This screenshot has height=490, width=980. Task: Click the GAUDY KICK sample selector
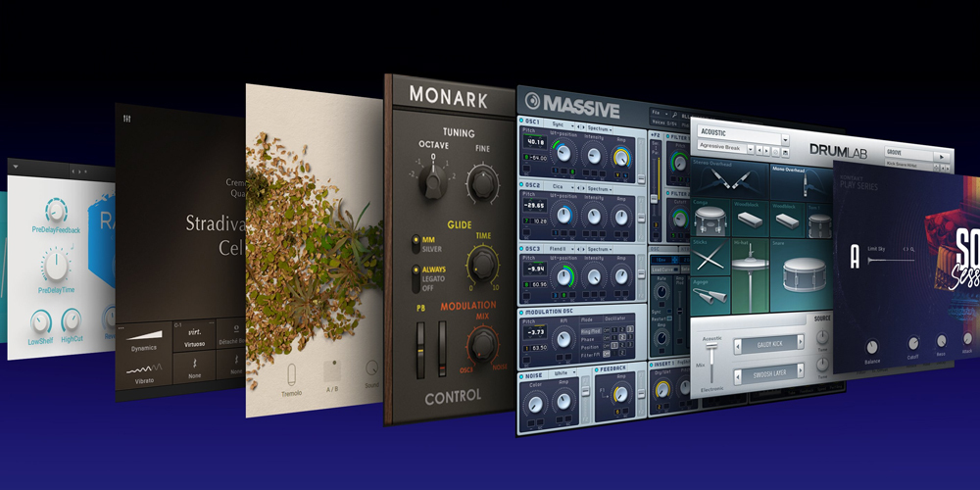(768, 344)
